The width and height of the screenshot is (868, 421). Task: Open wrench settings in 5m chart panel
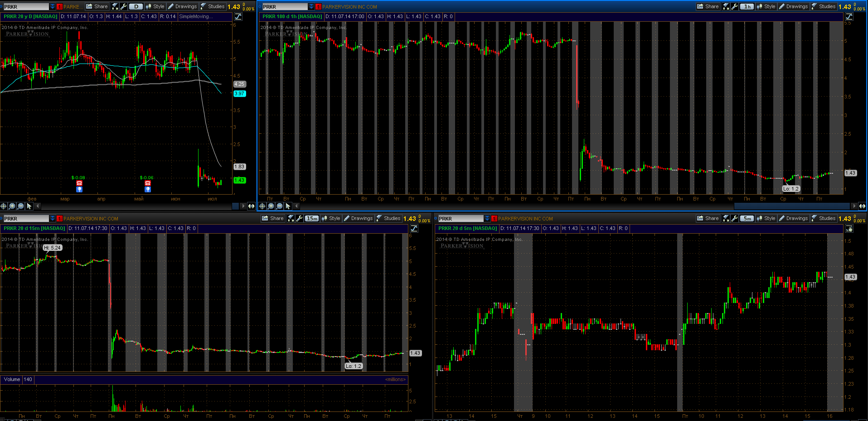click(x=734, y=218)
